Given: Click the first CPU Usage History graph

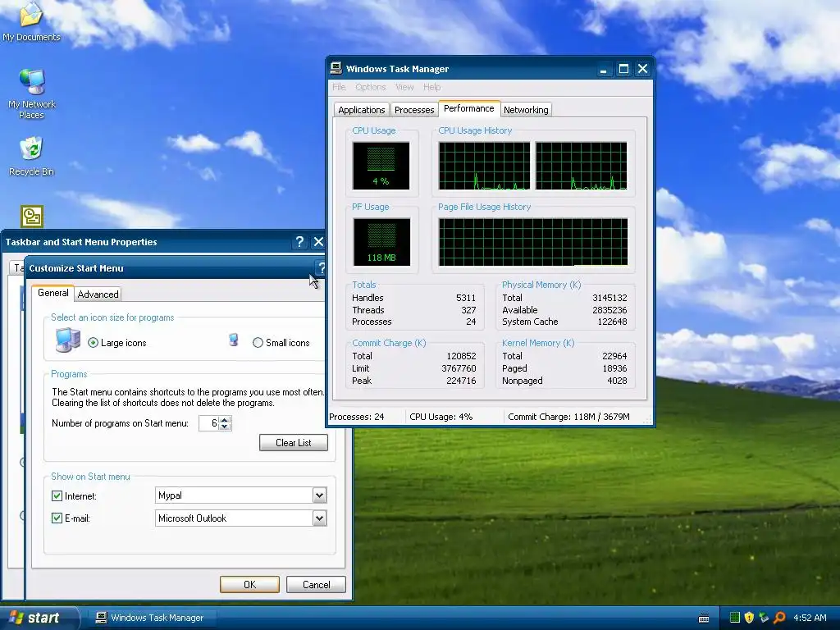Looking at the screenshot, I should 484,166.
